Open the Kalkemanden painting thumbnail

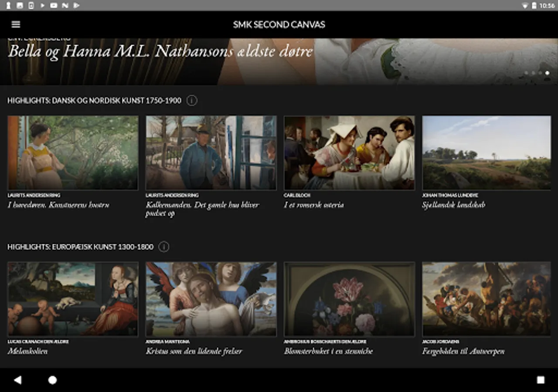click(211, 152)
